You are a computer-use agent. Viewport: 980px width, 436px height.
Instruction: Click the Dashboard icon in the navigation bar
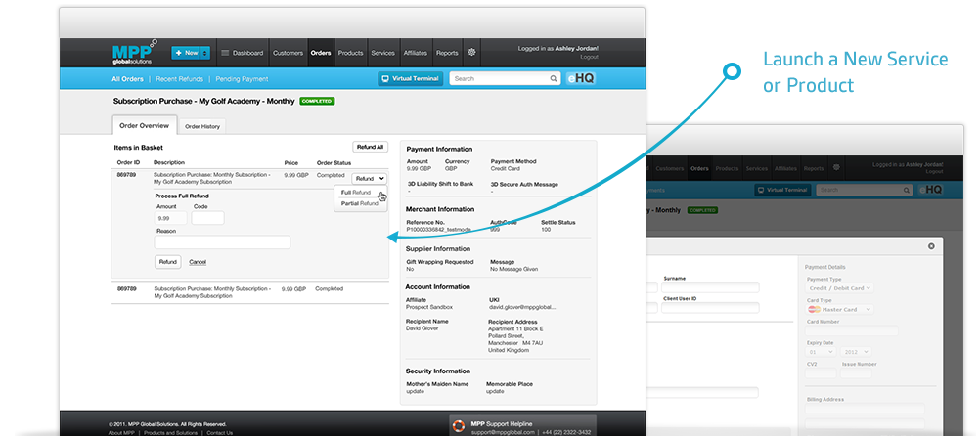[225, 53]
